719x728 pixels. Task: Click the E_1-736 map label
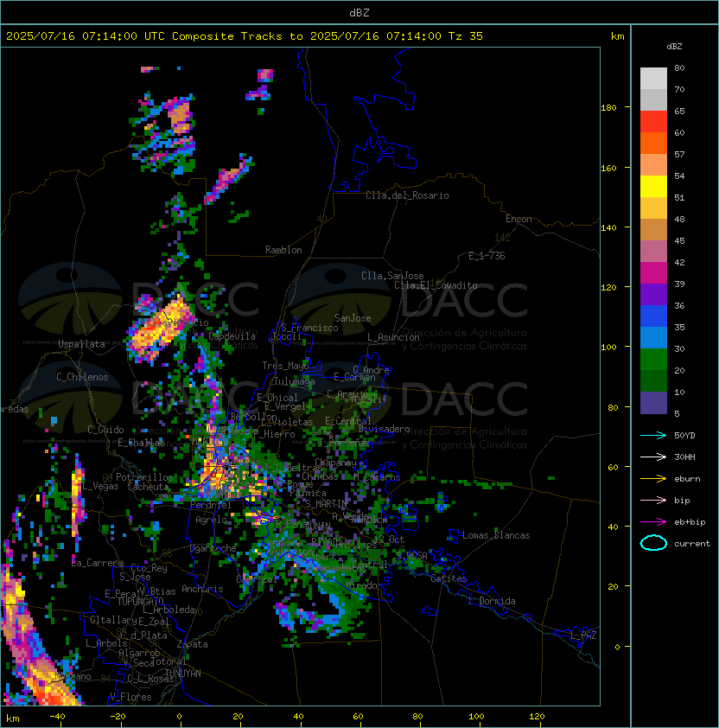[x=487, y=256]
